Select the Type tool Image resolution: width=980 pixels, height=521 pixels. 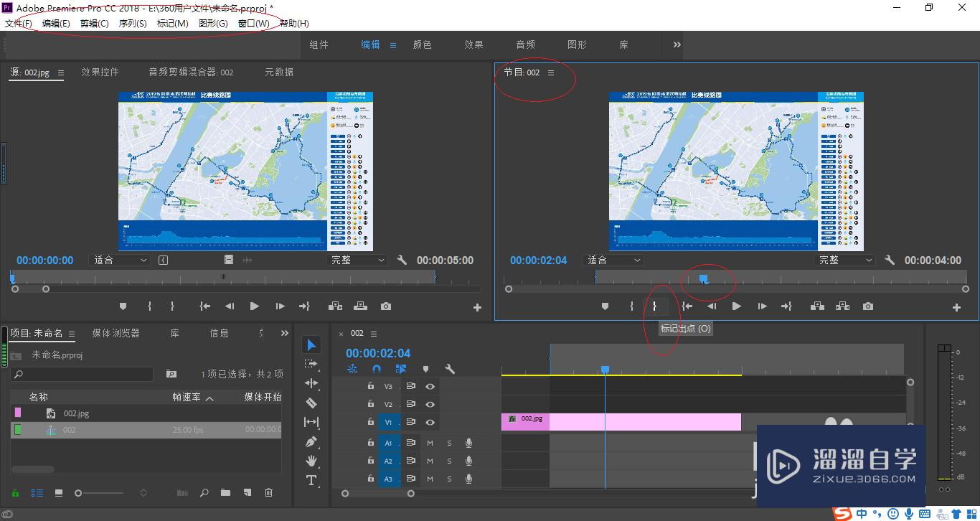pos(311,480)
